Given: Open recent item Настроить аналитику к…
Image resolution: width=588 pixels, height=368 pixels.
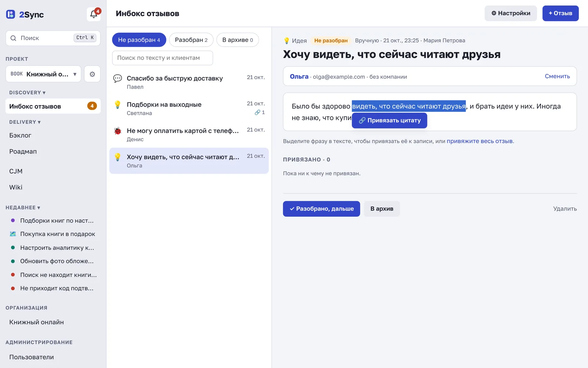Looking at the screenshot, I should click(53, 248).
